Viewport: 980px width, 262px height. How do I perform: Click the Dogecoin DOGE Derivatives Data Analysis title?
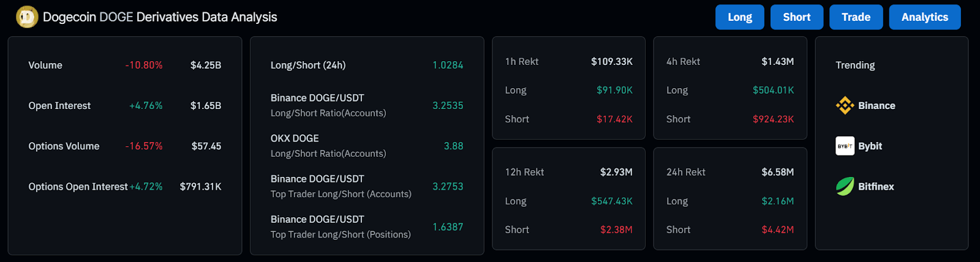(160, 17)
